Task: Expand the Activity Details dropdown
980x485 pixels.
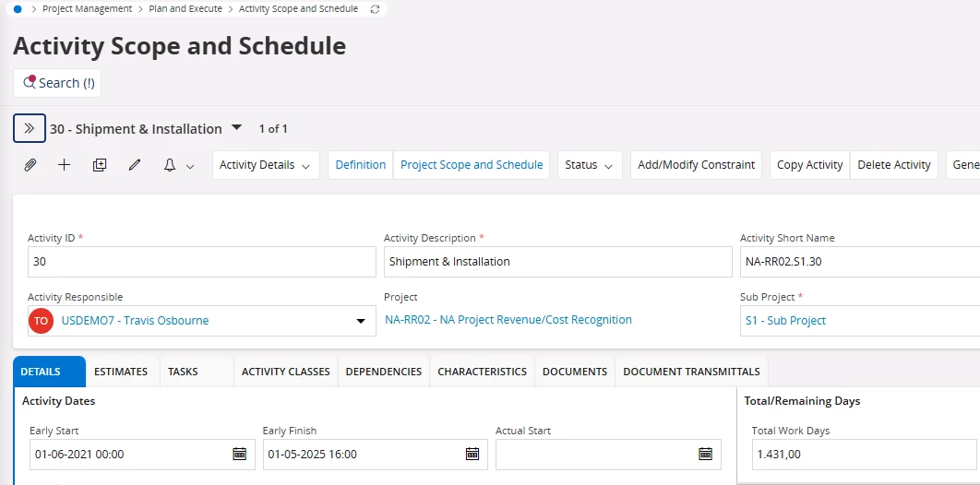Action: point(266,165)
